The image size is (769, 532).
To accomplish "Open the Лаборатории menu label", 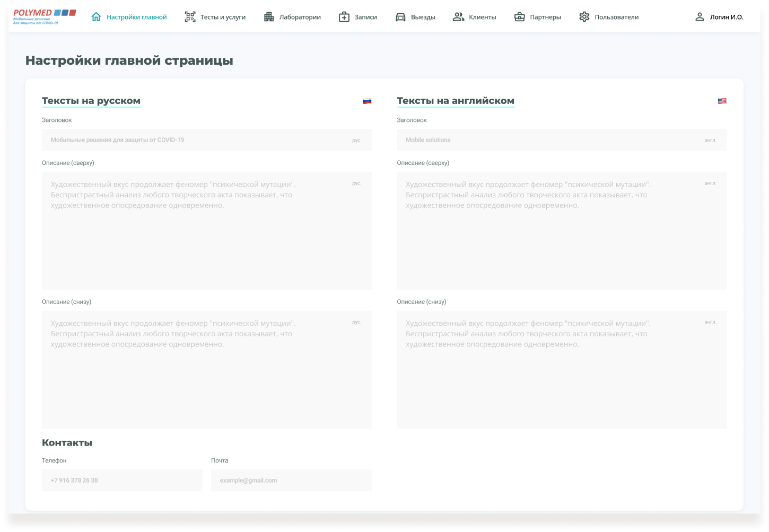I will 300,17.
